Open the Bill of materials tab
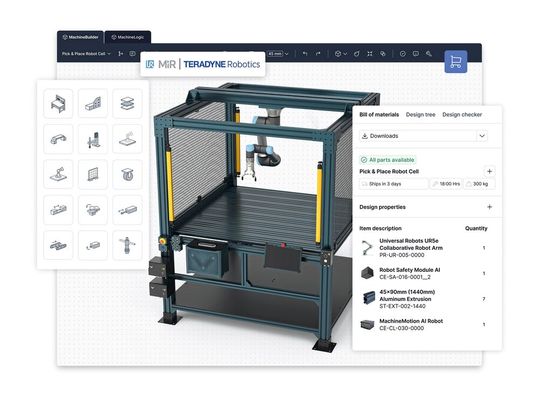Image resolution: width=539 pixels, height=403 pixels. pyautogui.click(x=379, y=115)
